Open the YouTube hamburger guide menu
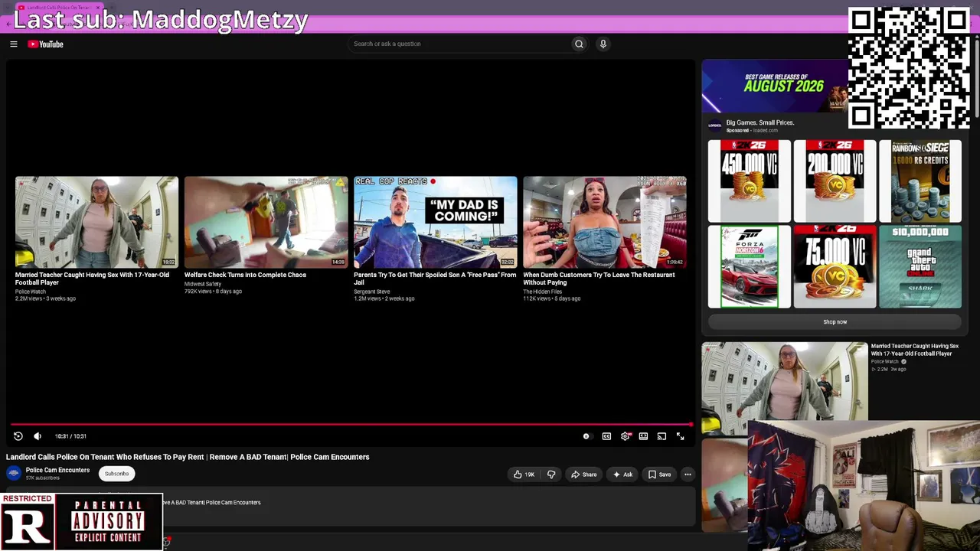The image size is (980, 551). click(14, 44)
